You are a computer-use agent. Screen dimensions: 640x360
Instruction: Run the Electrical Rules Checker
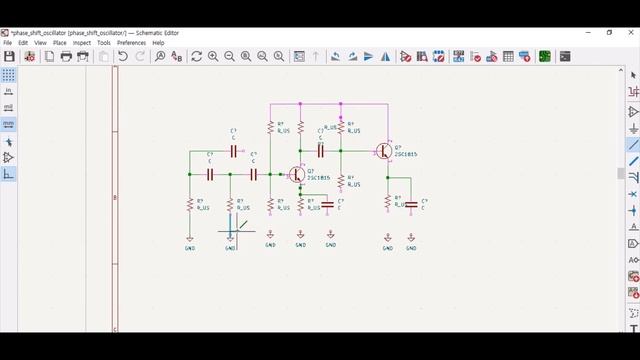(x=476, y=56)
